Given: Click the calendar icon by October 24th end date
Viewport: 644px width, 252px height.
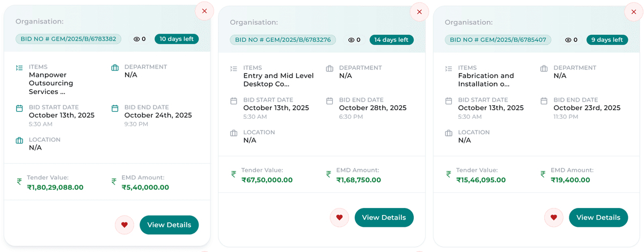Looking at the screenshot, I should point(115,108).
